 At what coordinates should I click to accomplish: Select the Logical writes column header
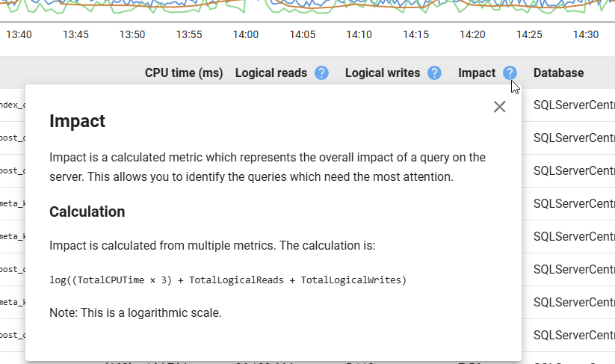click(381, 73)
